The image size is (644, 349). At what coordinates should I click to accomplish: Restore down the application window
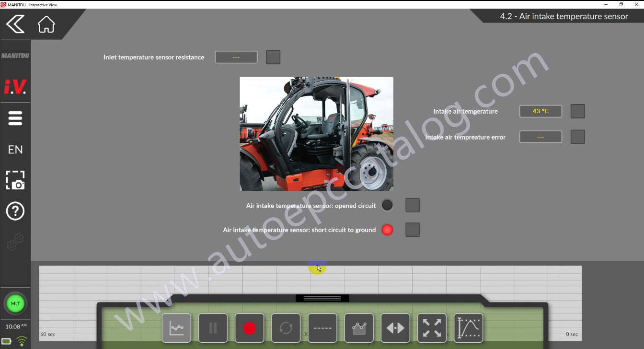(621, 4)
